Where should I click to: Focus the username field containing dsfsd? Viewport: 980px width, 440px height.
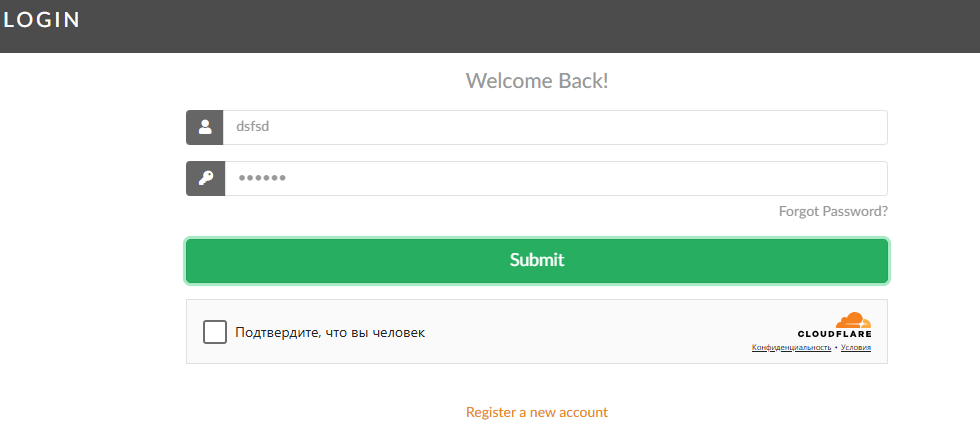pos(555,128)
